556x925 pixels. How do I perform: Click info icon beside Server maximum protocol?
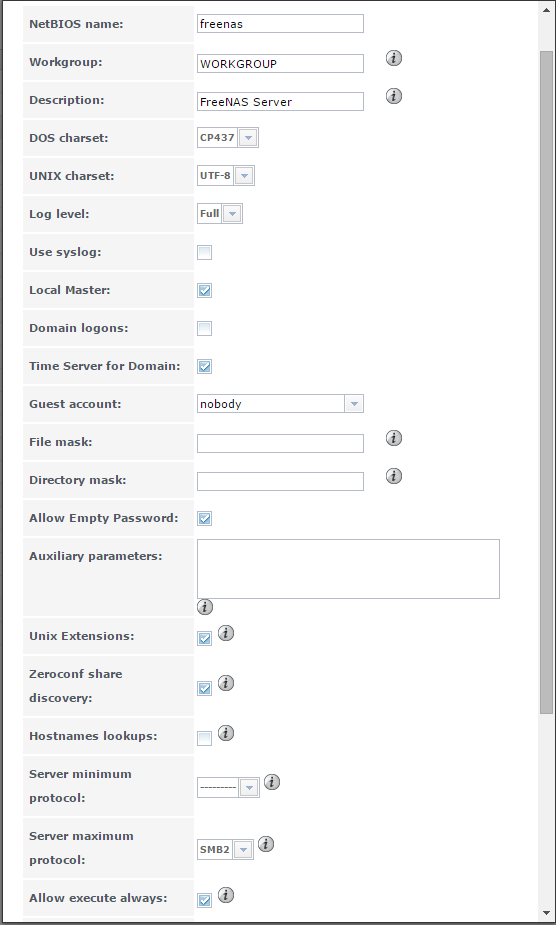266,844
